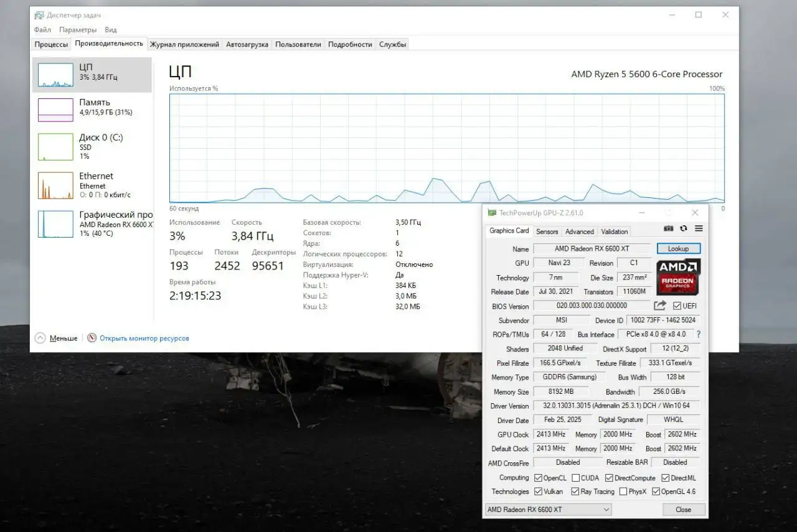Open the Вид menu
Screen dimensions: 797x532
pos(111,30)
